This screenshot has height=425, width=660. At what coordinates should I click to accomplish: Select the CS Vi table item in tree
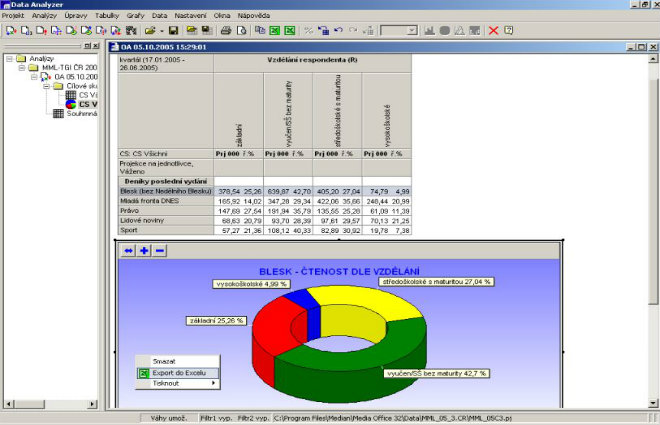[82, 95]
